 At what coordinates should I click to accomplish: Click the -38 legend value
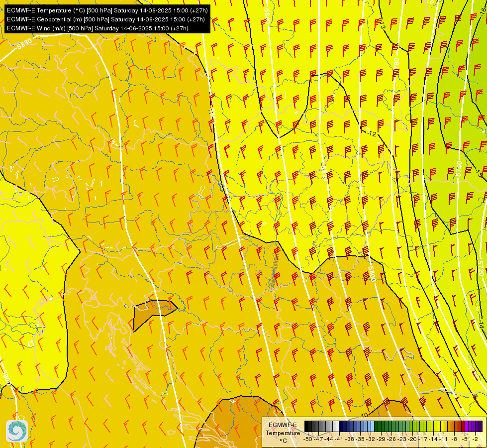tap(350, 439)
